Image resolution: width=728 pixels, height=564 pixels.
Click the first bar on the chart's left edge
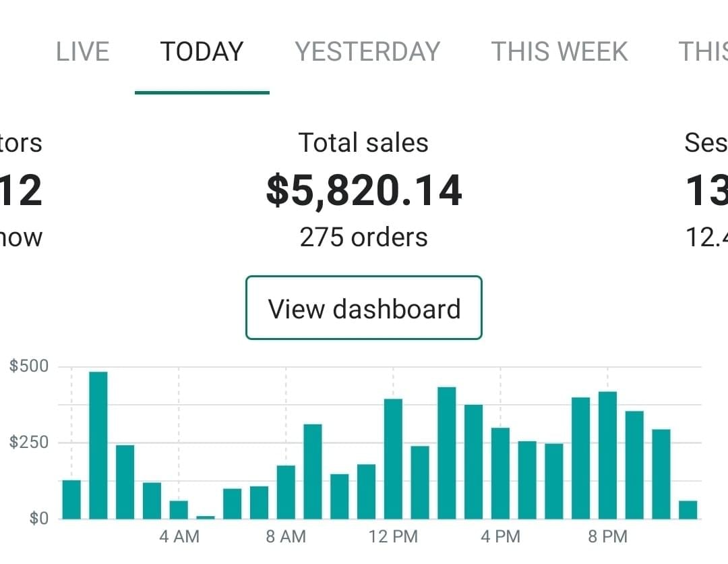click(71, 499)
